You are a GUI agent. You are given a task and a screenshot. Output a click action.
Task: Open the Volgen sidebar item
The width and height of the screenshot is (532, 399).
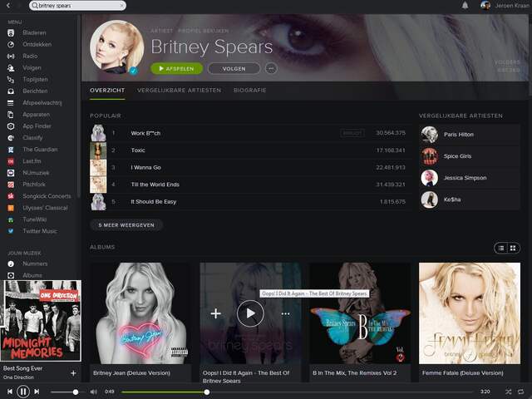32,68
